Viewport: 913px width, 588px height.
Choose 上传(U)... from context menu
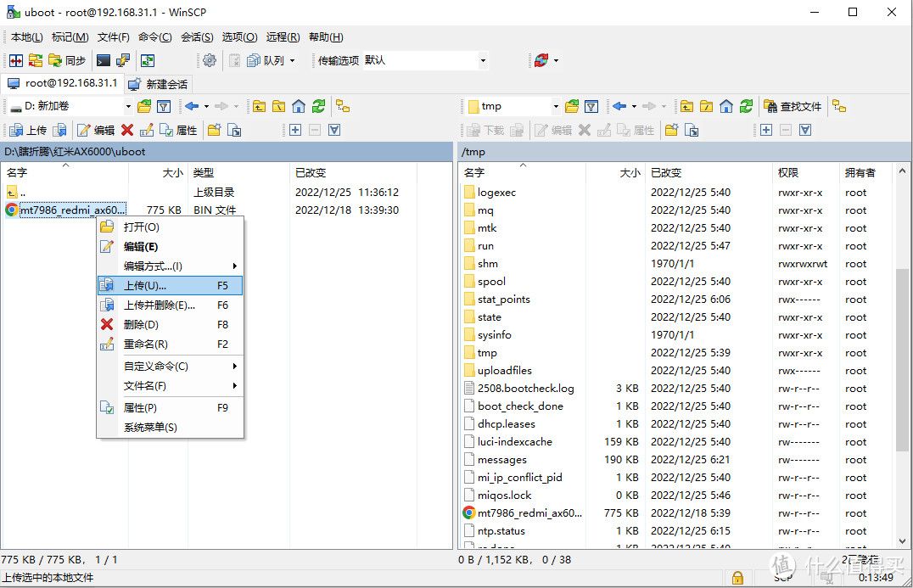coord(170,286)
